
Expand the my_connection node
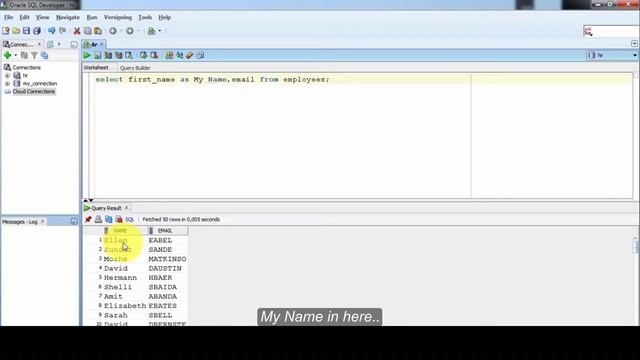[7, 84]
